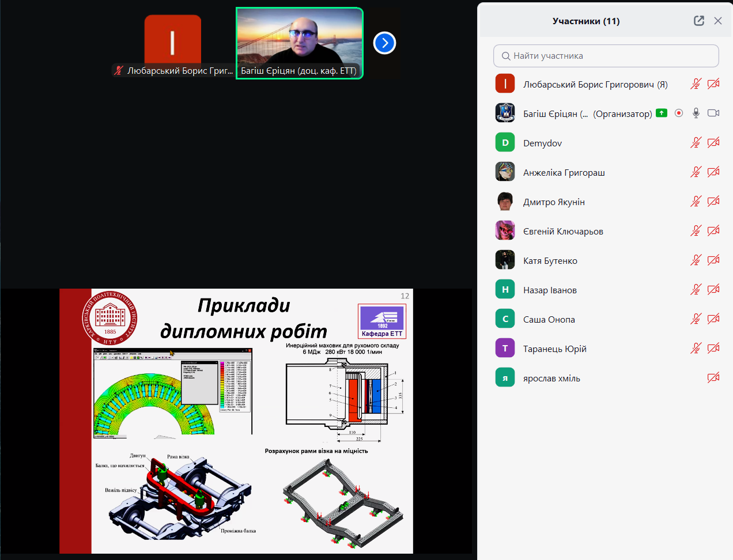Click the Участники (11) panel title
The image size is (733, 560).
(x=586, y=21)
